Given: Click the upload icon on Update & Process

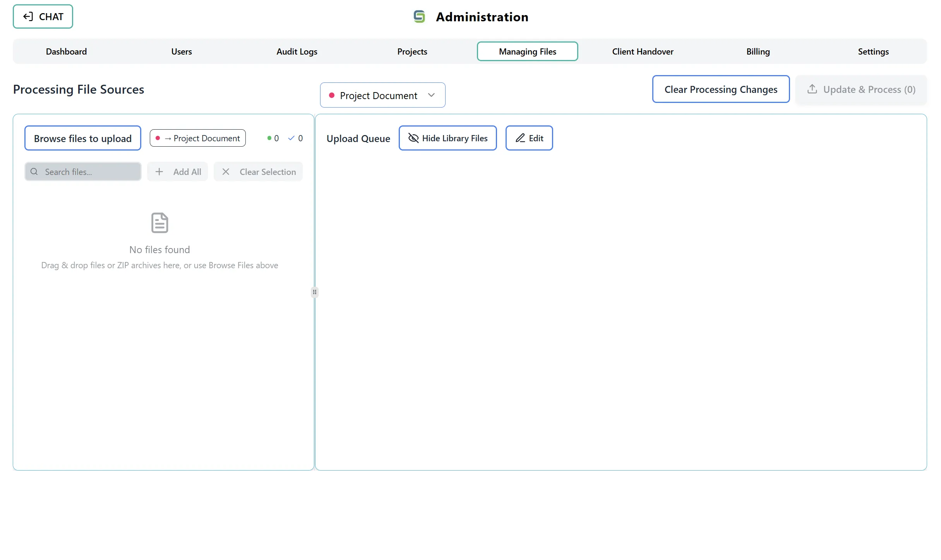Looking at the screenshot, I should coord(813,89).
